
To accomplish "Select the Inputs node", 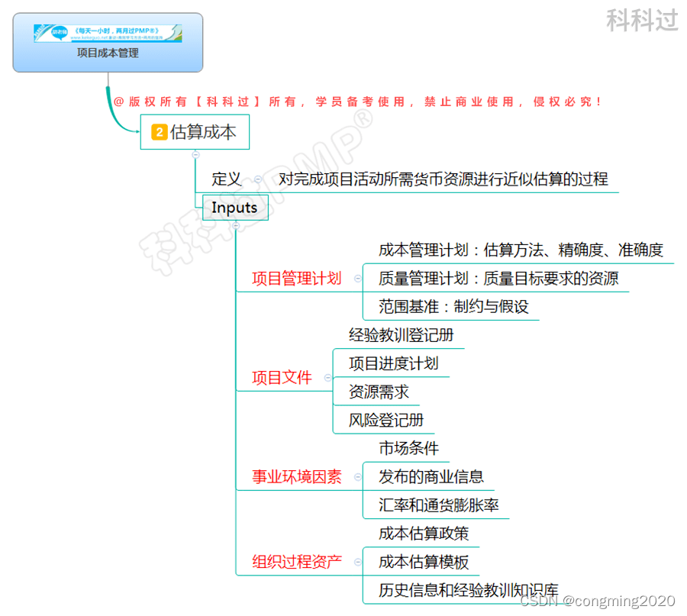I will tap(234, 207).
